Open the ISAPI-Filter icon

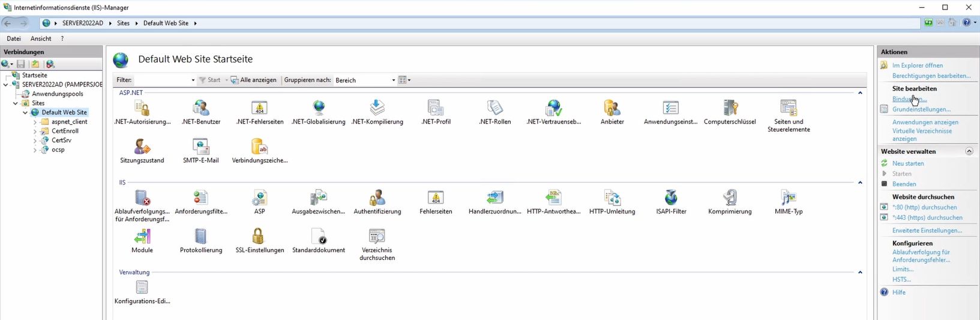point(670,198)
